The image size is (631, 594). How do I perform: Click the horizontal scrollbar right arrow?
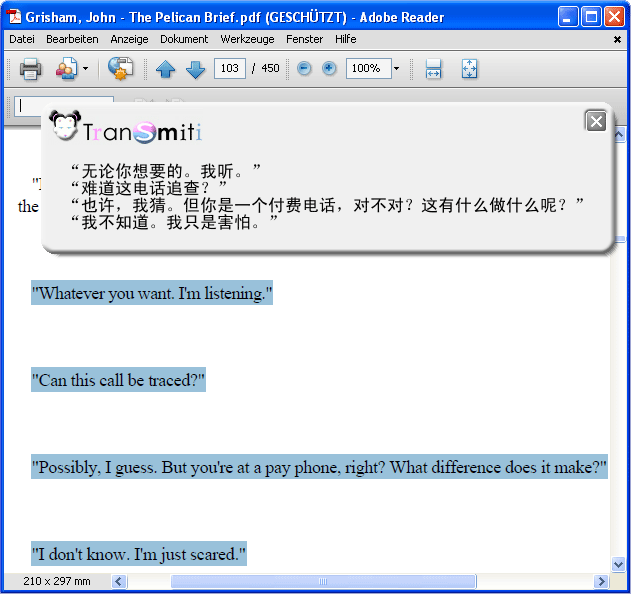601,582
